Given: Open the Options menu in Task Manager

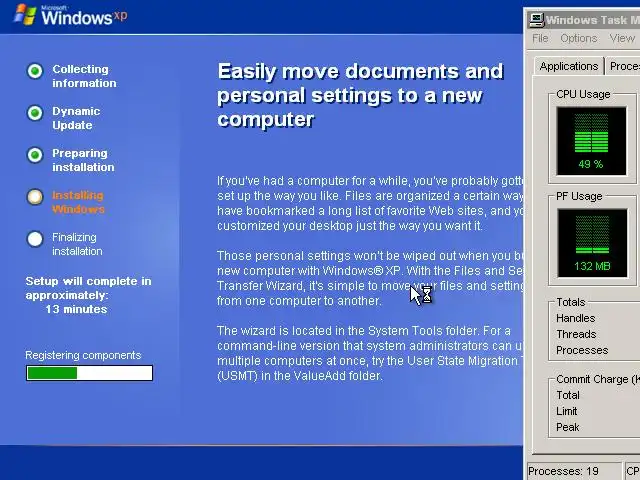Looking at the screenshot, I should click(578, 38).
